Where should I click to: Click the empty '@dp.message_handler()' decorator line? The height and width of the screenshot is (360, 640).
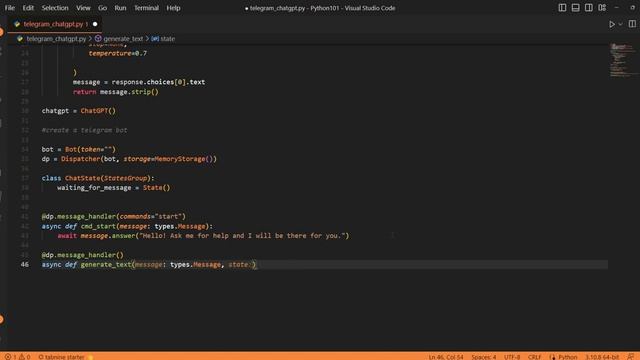pos(82,255)
